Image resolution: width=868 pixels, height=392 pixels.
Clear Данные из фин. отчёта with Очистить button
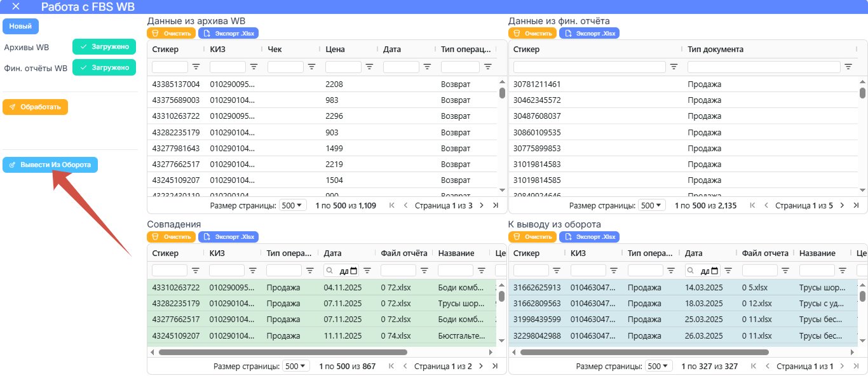coord(532,33)
